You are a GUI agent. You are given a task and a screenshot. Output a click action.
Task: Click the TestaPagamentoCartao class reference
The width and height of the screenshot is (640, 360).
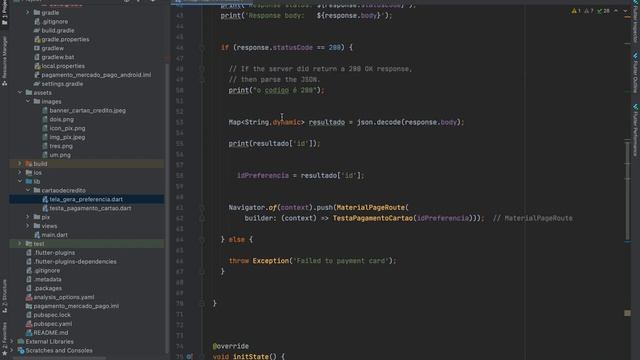point(373,218)
